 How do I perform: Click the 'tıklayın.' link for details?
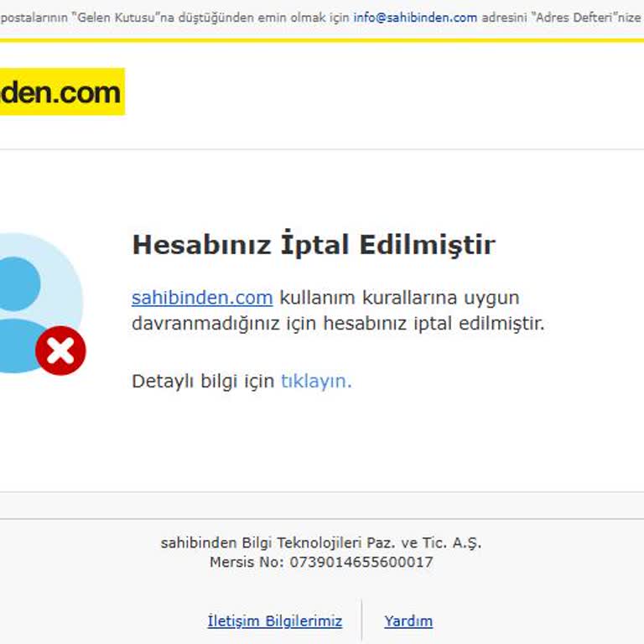pos(316,382)
